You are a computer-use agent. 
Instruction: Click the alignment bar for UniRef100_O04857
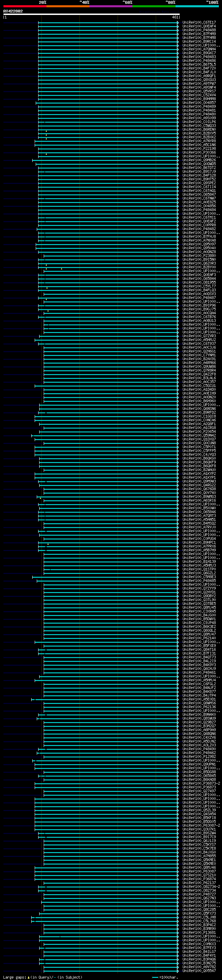(x=108, y=103)
